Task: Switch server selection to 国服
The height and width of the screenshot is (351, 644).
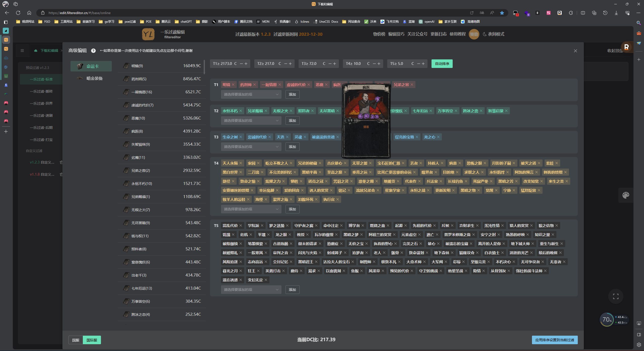Action: [75, 340]
